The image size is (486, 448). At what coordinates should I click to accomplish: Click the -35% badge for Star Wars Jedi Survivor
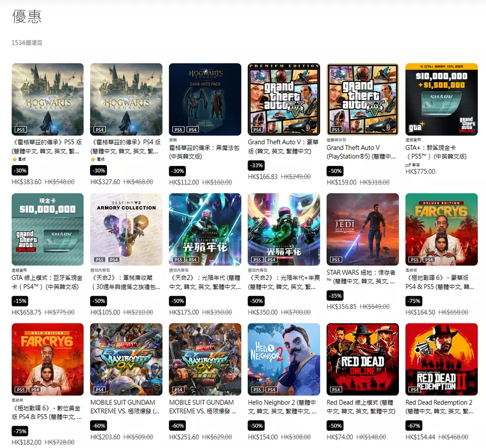coord(335,296)
